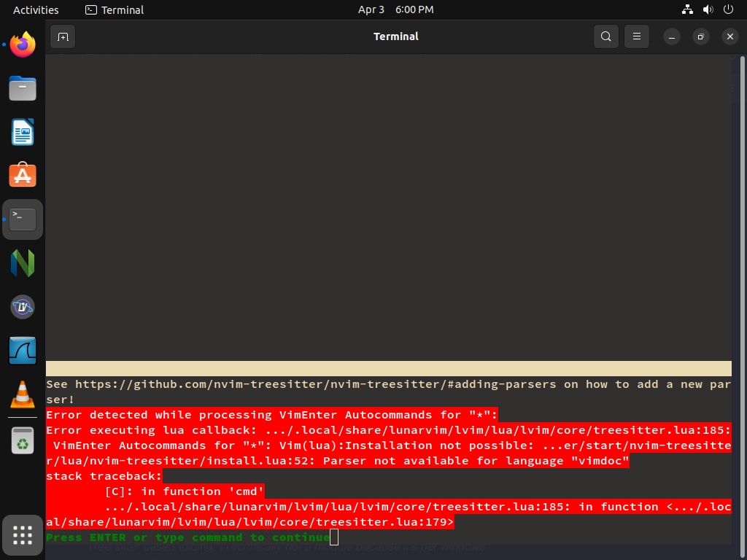Open the clock showing Apr 3 6:00 PM
The height and width of the screenshot is (560, 747).
[396, 10]
